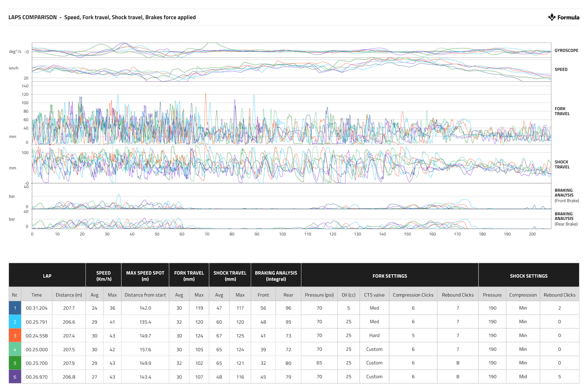Click lap time 00.25.791
Image resolution: width=588 pixels, height=392 pixels.
click(x=37, y=322)
